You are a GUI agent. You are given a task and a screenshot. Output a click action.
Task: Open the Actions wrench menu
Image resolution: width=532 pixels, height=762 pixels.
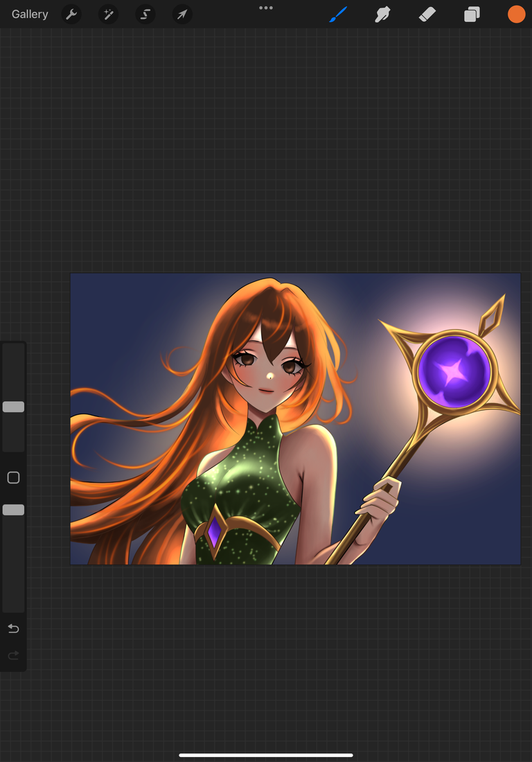coord(71,14)
